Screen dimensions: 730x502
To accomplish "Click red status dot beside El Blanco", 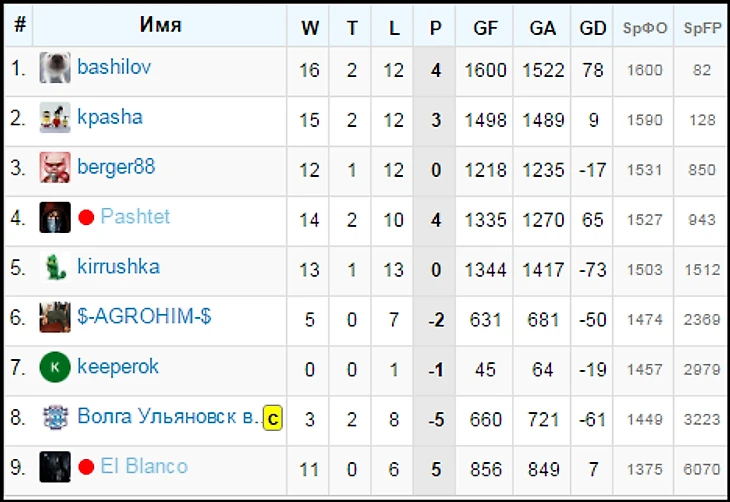I will 86,467.
